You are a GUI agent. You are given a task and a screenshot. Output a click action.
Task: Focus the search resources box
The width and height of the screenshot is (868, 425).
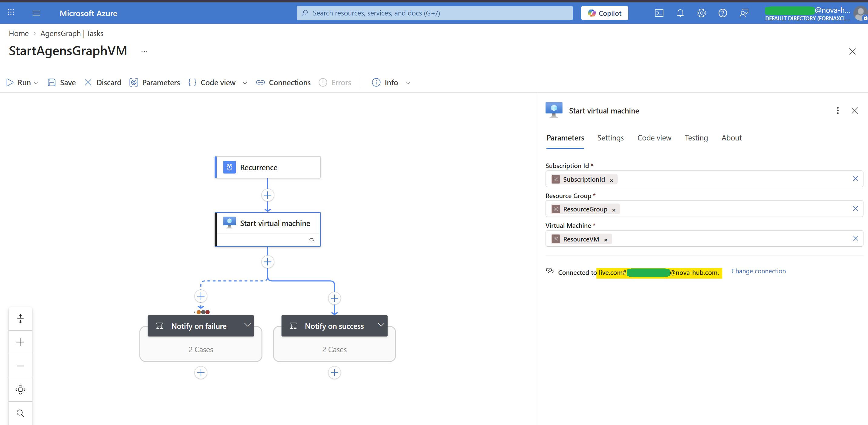pyautogui.click(x=435, y=13)
